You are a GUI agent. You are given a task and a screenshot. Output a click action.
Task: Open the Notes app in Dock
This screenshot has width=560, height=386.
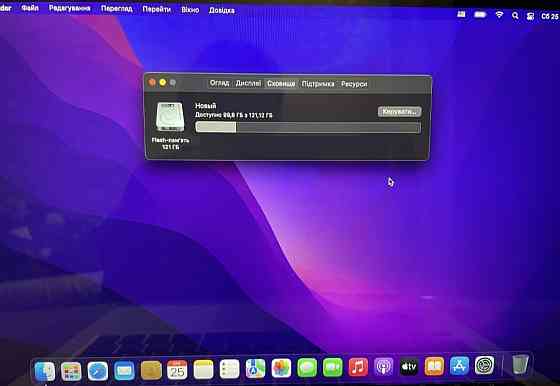(203, 369)
